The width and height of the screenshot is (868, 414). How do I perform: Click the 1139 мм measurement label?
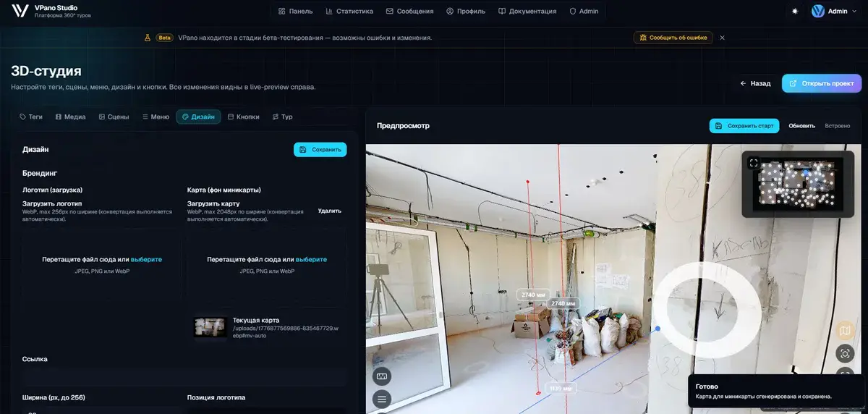point(561,389)
